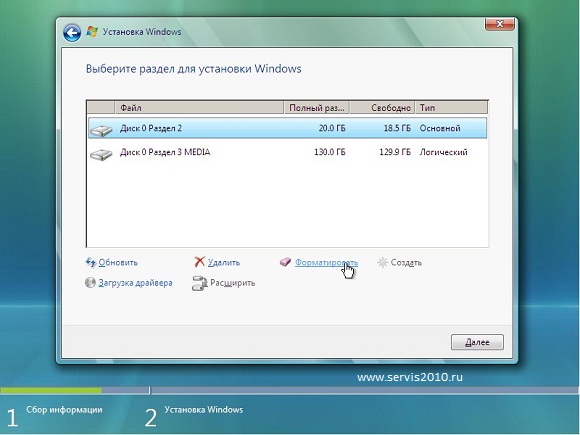Sort by the Файл column header
Viewport: 580px width, 435px height.
click(199, 108)
